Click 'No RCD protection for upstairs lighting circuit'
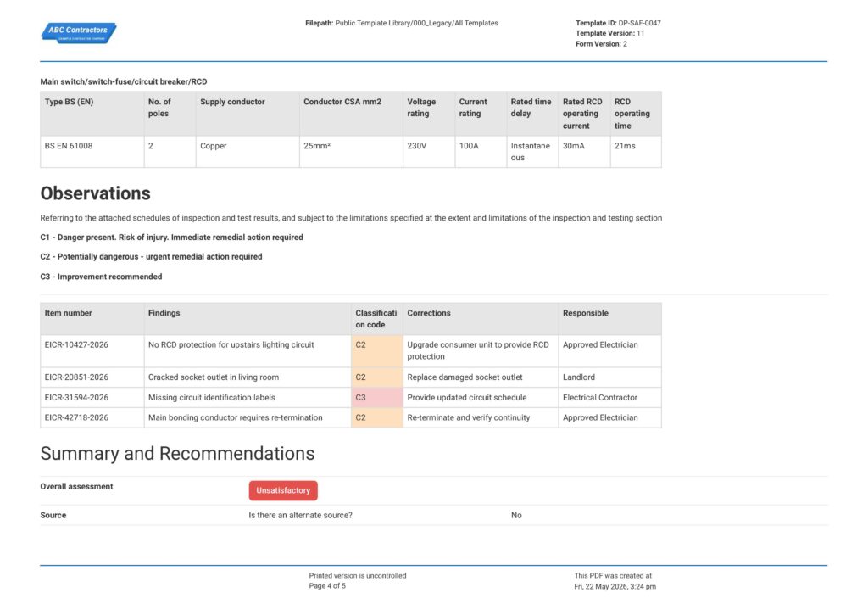The image size is (868, 615). (x=231, y=344)
